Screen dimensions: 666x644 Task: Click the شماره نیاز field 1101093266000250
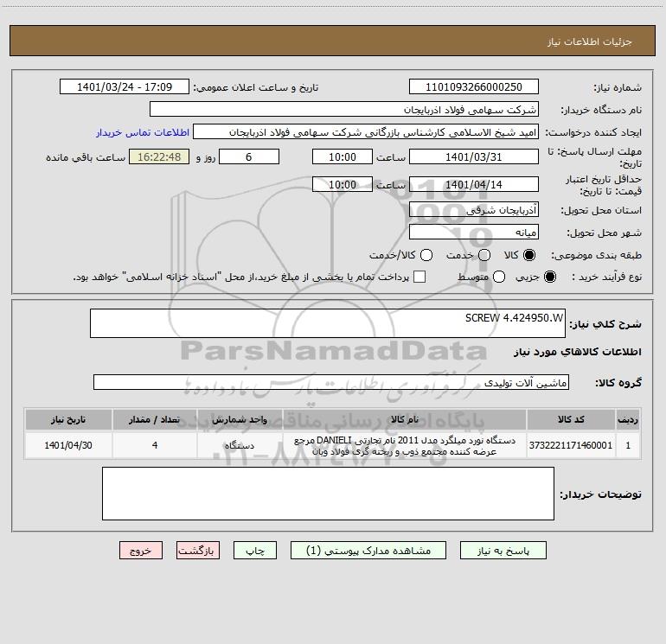point(474,87)
